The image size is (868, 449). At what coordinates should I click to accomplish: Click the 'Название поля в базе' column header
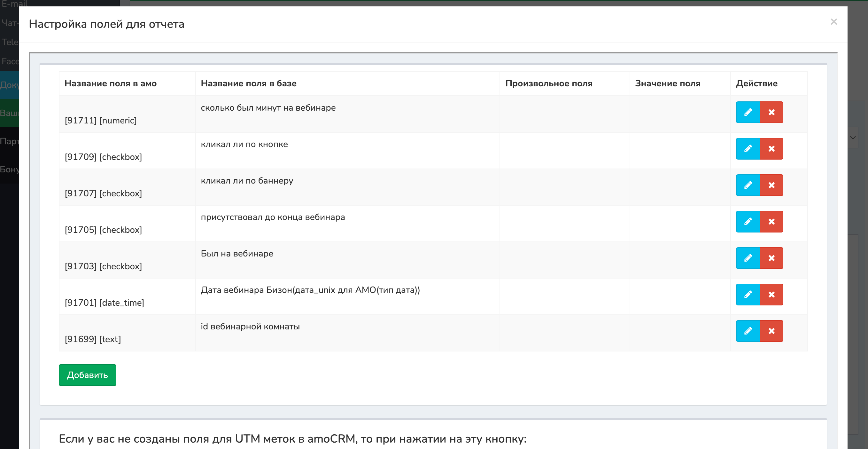click(x=248, y=83)
